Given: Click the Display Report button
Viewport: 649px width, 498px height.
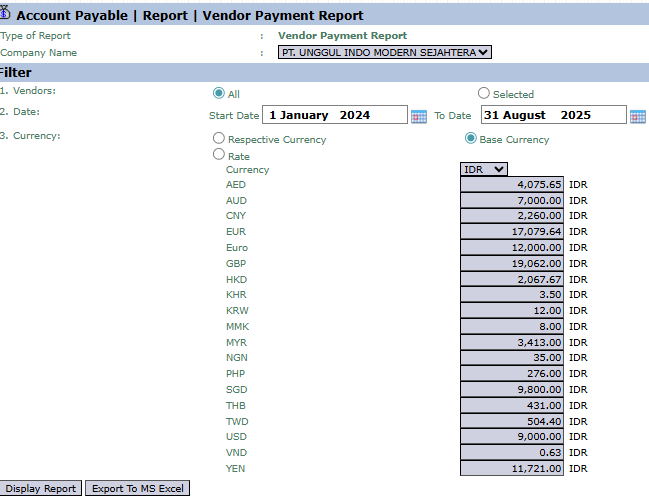Looking at the screenshot, I should pyautogui.click(x=41, y=489).
